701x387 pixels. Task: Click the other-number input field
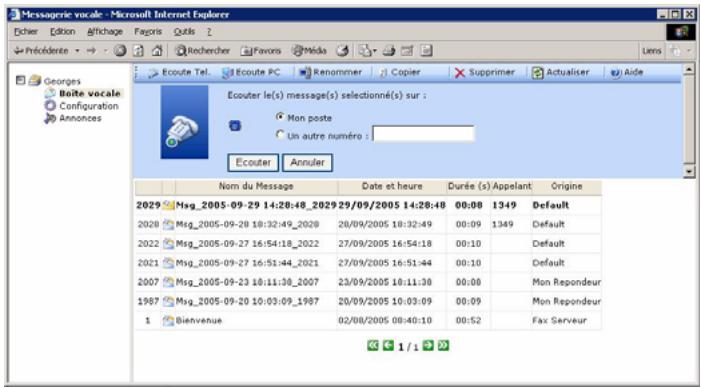[423, 134]
